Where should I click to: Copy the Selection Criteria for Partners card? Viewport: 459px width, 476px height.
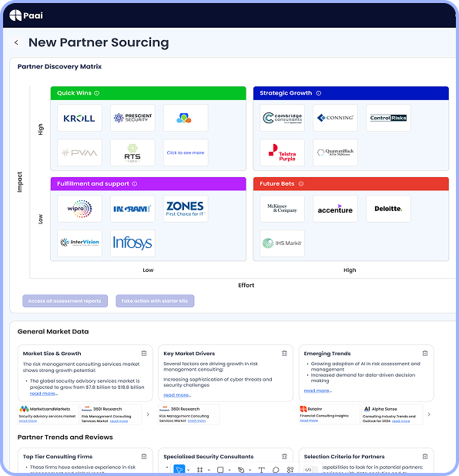[425, 457]
